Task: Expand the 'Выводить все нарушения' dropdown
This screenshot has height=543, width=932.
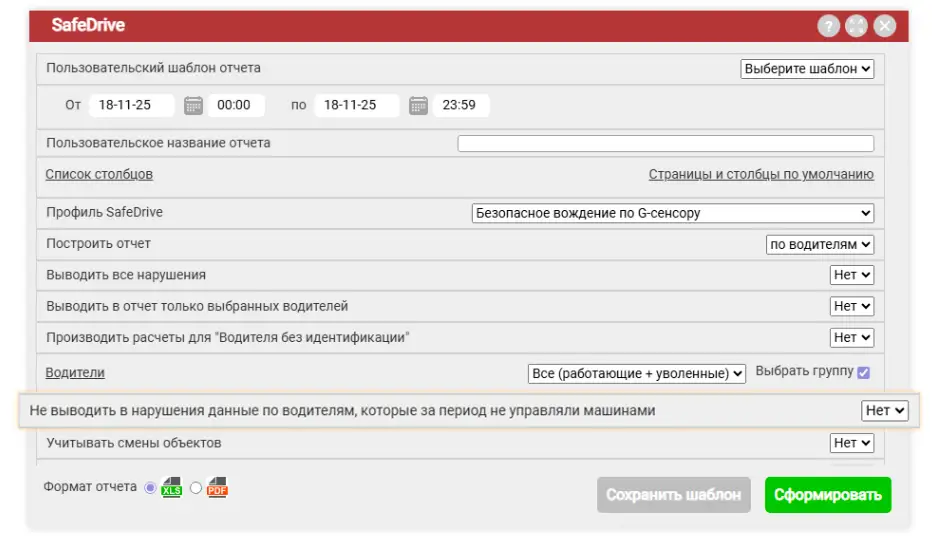Action: pyautogui.click(x=852, y=275)
